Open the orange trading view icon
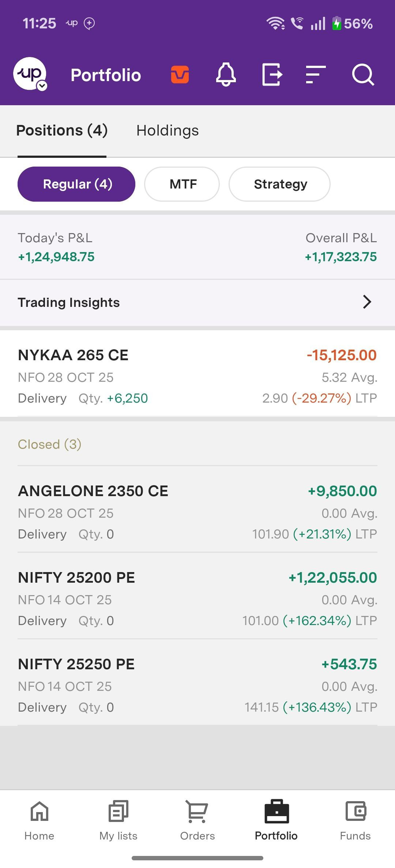 [x=180, y=75]
